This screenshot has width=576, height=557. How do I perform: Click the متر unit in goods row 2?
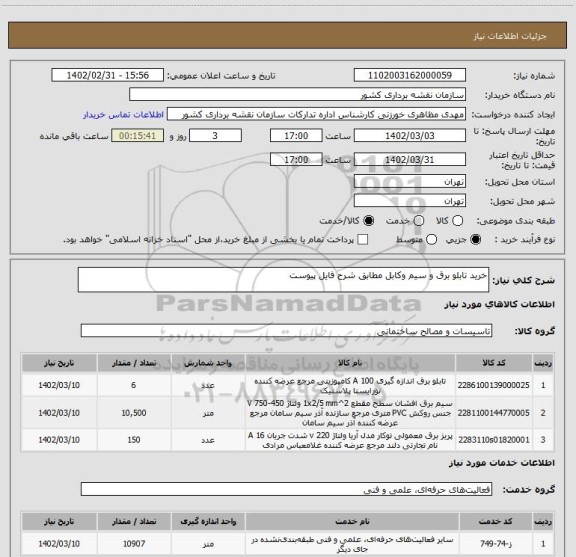tap(208, 413)
